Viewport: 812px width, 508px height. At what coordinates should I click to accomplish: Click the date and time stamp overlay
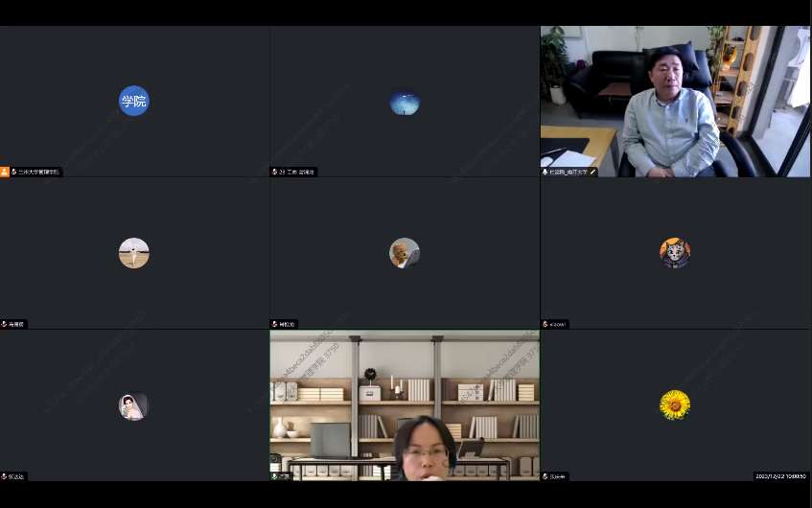point(779,476)
